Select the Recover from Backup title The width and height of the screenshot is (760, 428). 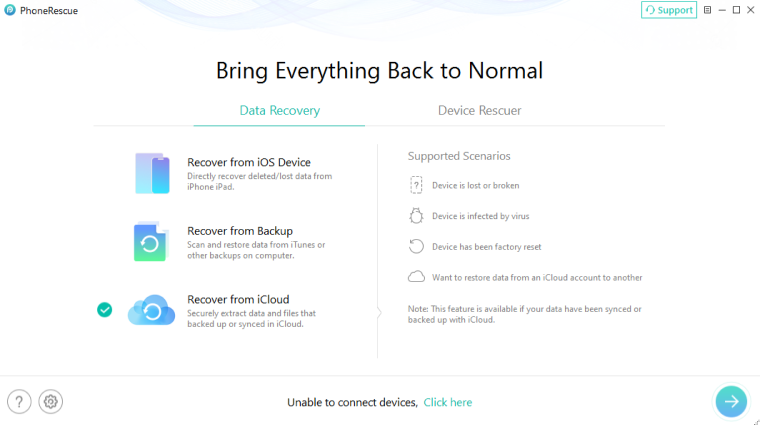[x=240, y=230]
